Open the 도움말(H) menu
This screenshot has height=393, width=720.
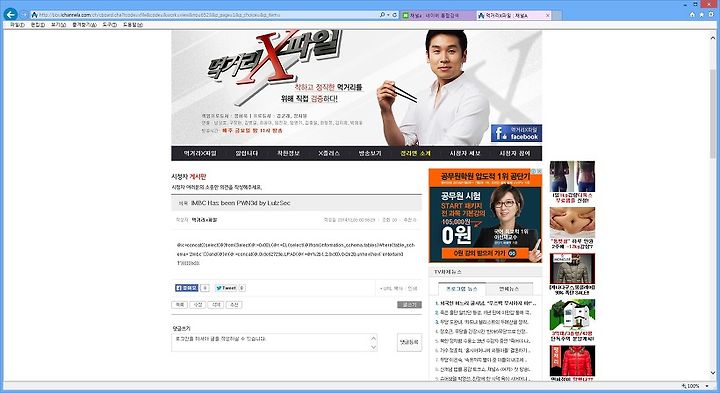tap(133, 25)
